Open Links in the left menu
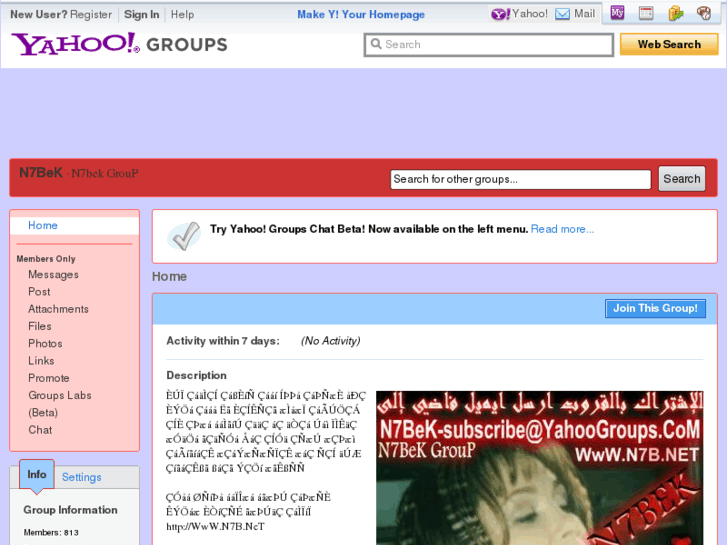727x545 pixels. (x=41, y=360)
